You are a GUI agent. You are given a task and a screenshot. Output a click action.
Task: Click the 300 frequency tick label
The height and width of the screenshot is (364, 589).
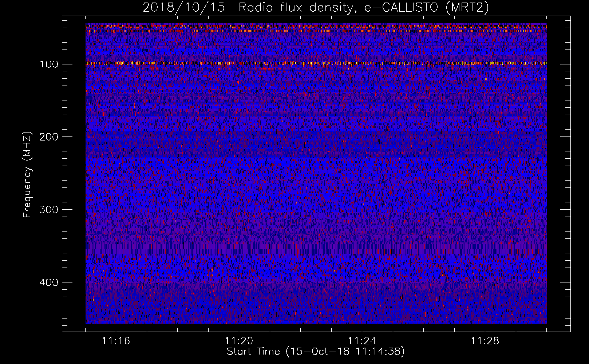tap(49, 210)
